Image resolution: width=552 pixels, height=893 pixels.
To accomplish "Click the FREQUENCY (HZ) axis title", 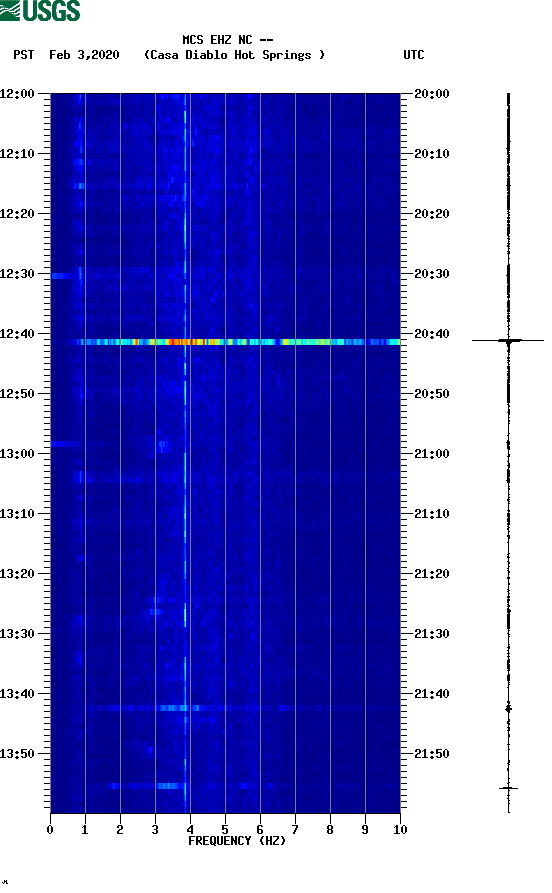I will (236, 841).
